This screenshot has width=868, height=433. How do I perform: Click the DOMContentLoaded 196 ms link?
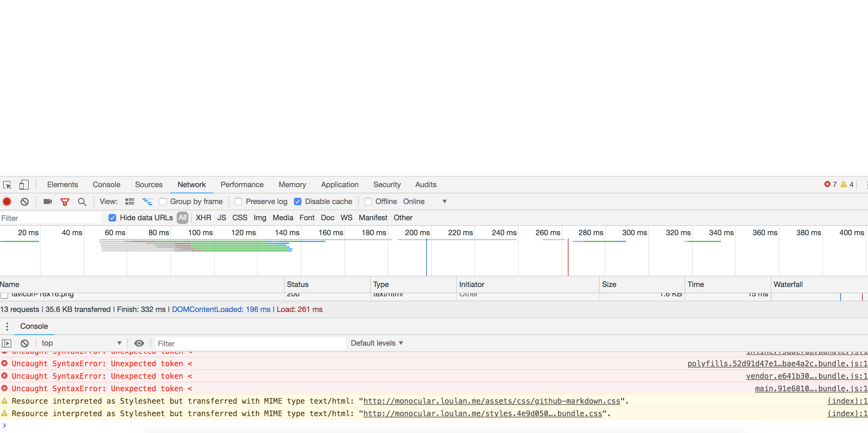(221, 309)
